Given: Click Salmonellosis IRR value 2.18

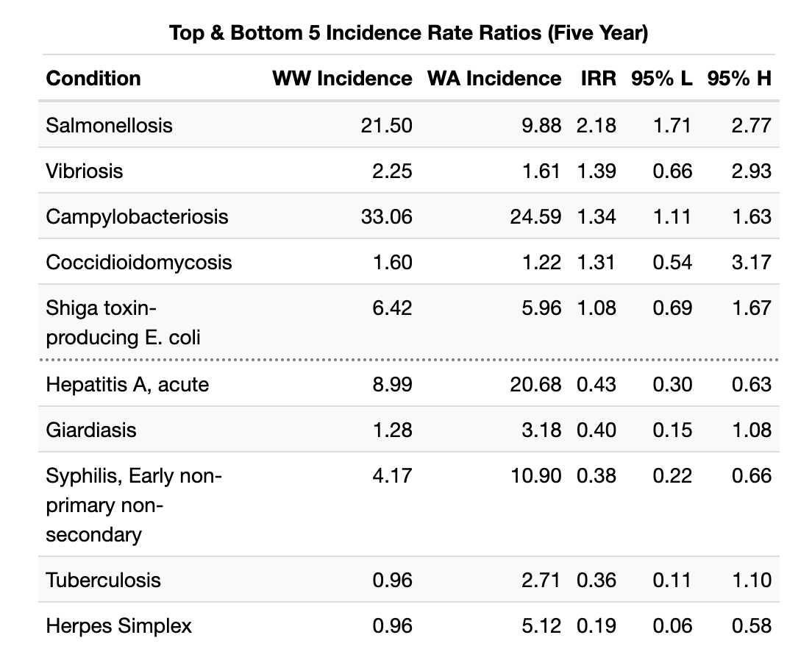Looking at the screenshot, I should point(596,125).
